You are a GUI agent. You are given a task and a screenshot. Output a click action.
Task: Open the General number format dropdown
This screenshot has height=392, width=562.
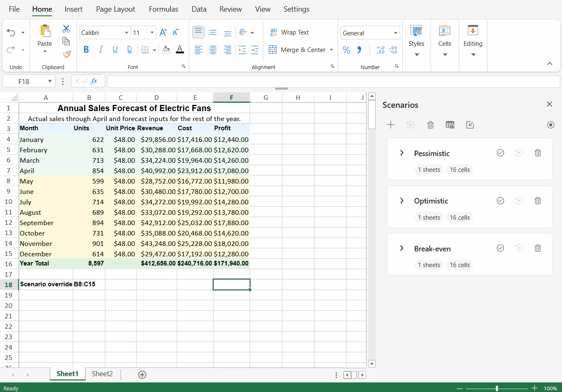pyautogui.click(x=396, y=33)
